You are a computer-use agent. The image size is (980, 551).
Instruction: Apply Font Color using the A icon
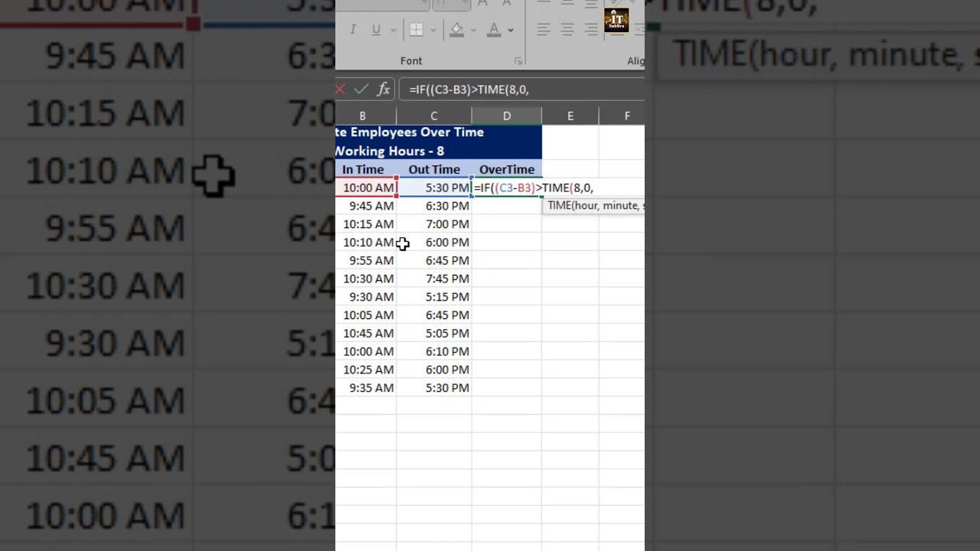pyautogui.click(x=495, y=30)
